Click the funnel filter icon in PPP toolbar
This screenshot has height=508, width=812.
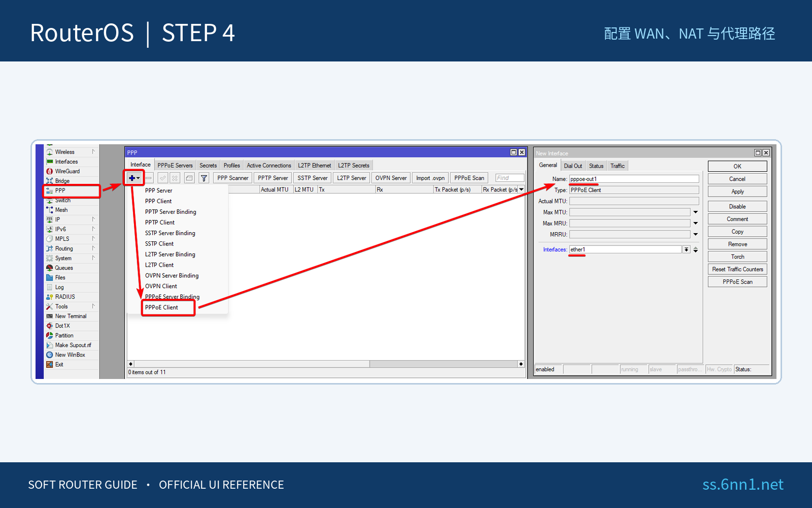pyautogui.click(x=204, y=178)
